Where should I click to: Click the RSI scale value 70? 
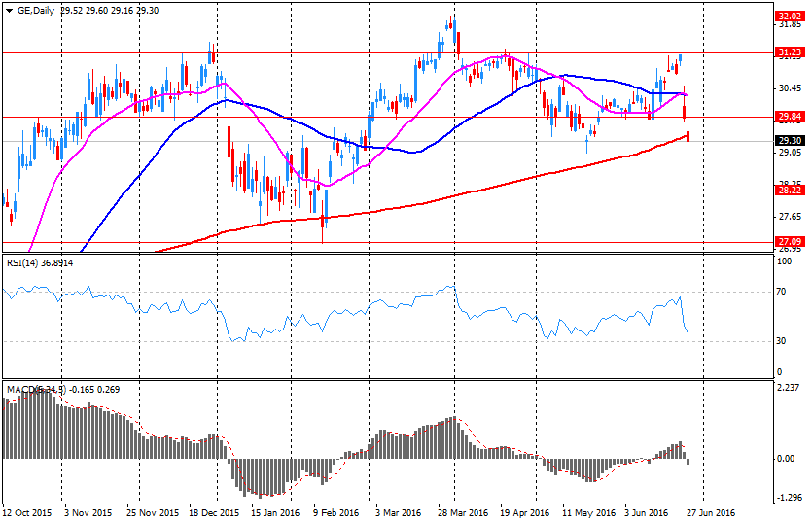tap(781, 292)
